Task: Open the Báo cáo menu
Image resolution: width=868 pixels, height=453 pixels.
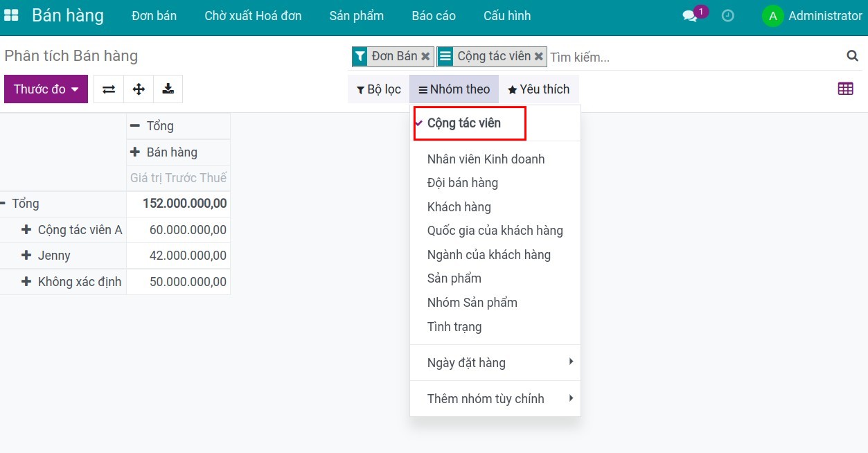Action: (x=433, y=15)
